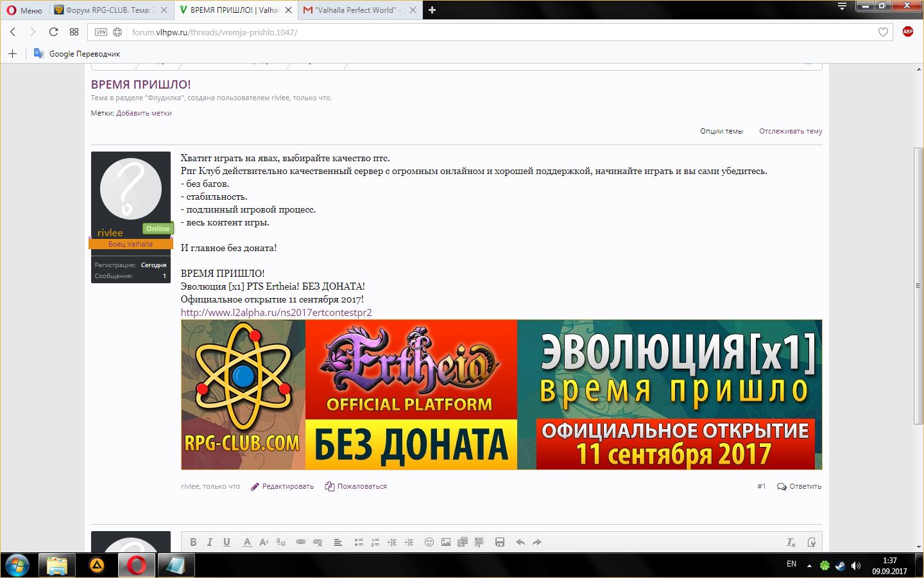Toggle italic formatting in reply editor
The height and width of the screenshot is (578, 924).
[210, 542]
